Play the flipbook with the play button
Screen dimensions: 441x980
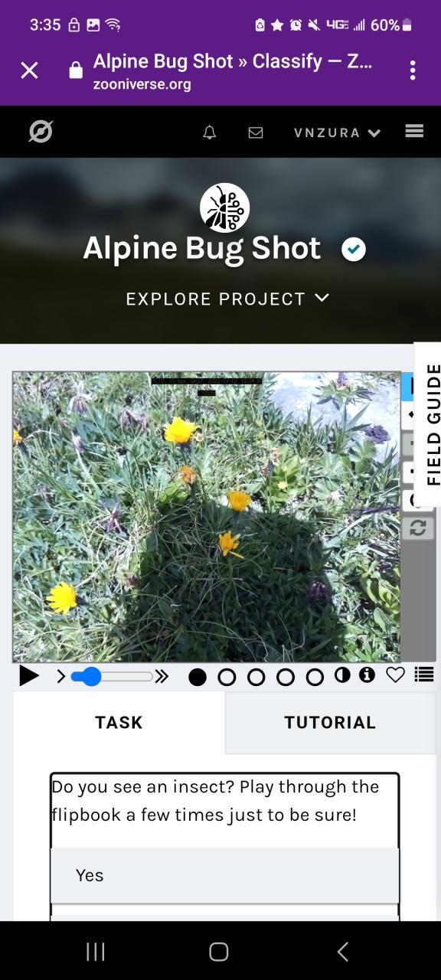[x=29, y=676]
